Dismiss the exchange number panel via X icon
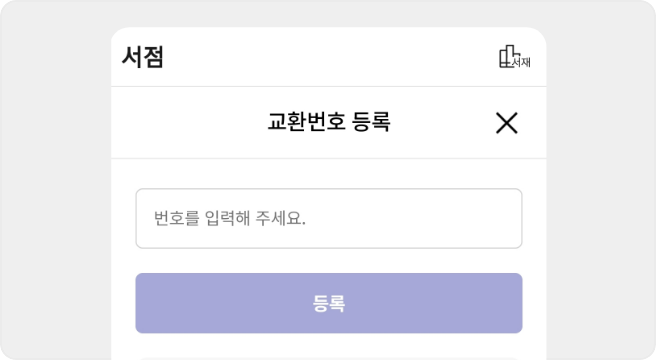Viewport: 656px width, 360px height. pyautogui.click(x=507, y=123)
